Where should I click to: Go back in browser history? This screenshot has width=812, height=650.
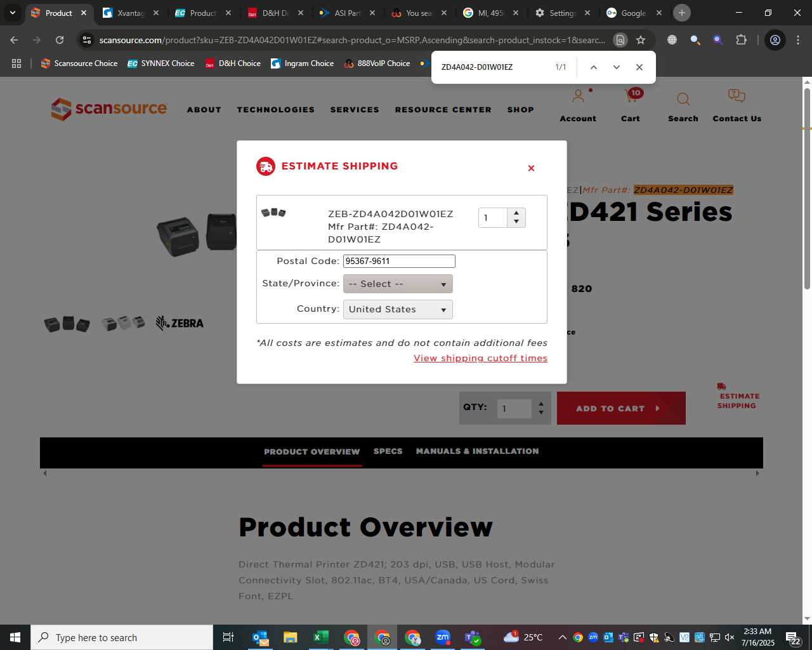tap(14, 40)
